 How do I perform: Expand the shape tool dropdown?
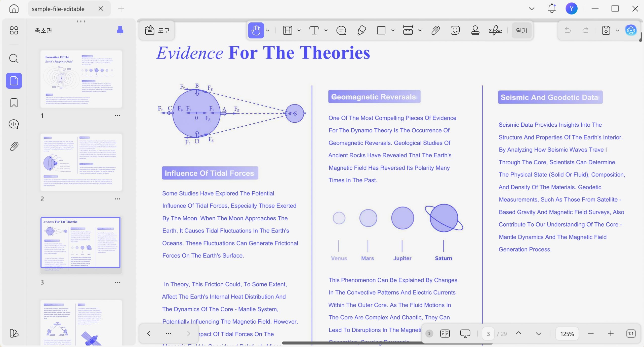(x=393, y=30)
